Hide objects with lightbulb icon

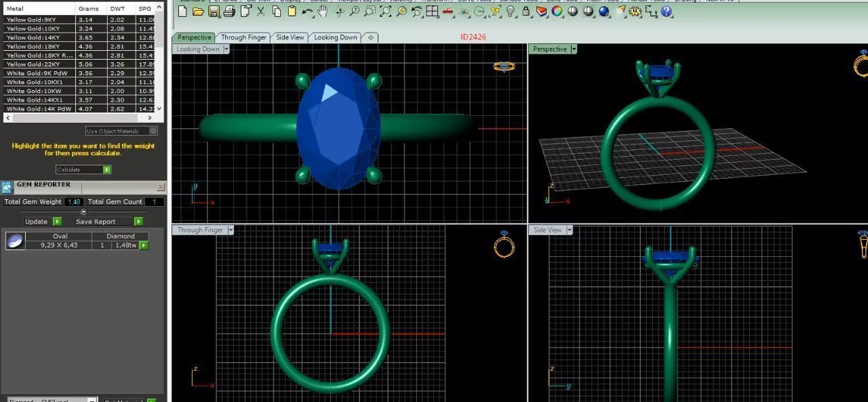(510, 12)
